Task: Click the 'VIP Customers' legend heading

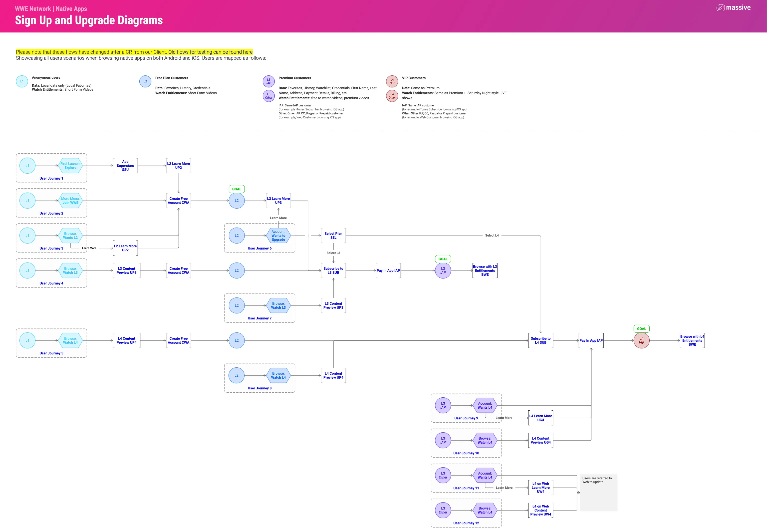Action: coord(414,78)
